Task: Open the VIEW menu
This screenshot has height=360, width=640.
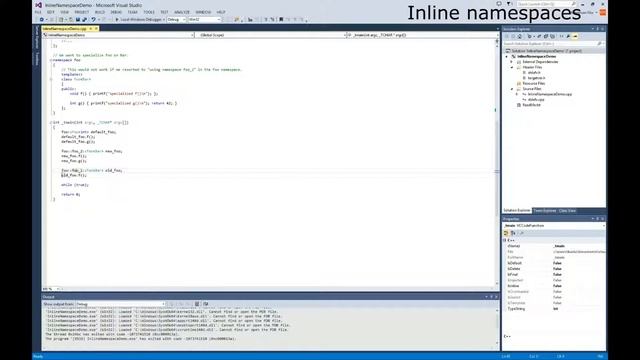Action: coord(64,12)
